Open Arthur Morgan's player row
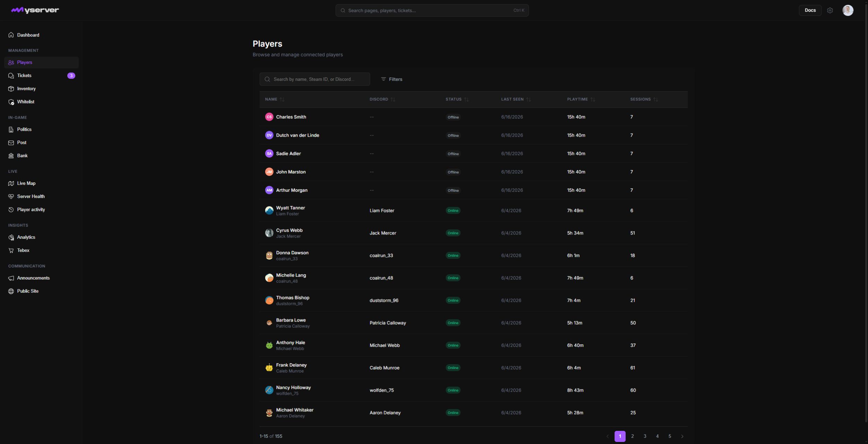868x444 pixels. 474,190
